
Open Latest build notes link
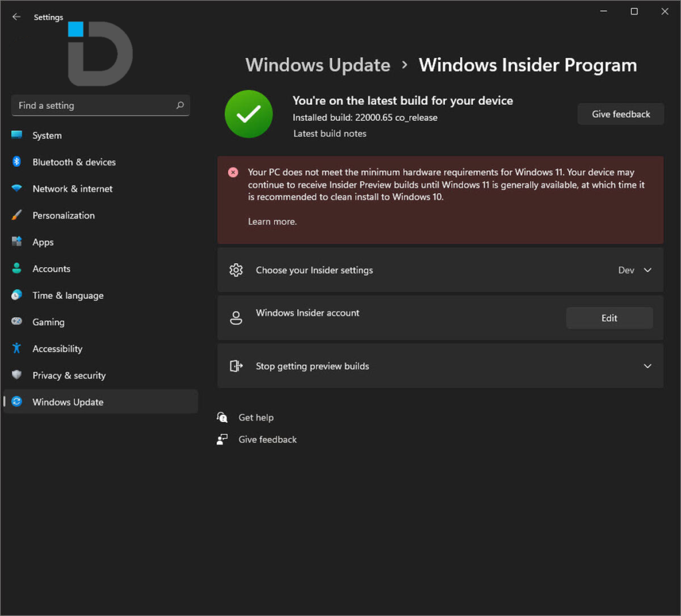coord(330,134)
